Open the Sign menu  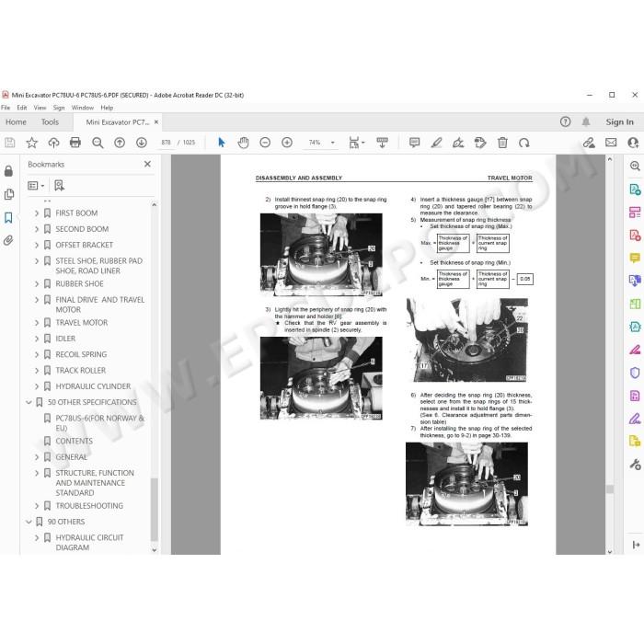[x=59, y=108]
